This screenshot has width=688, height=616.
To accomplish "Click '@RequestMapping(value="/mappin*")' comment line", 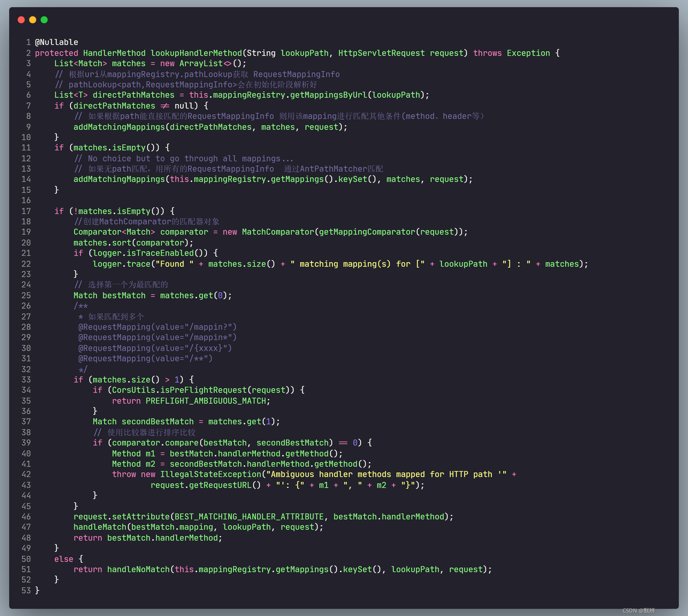I will pyautogui.click(x=157, y=338).
